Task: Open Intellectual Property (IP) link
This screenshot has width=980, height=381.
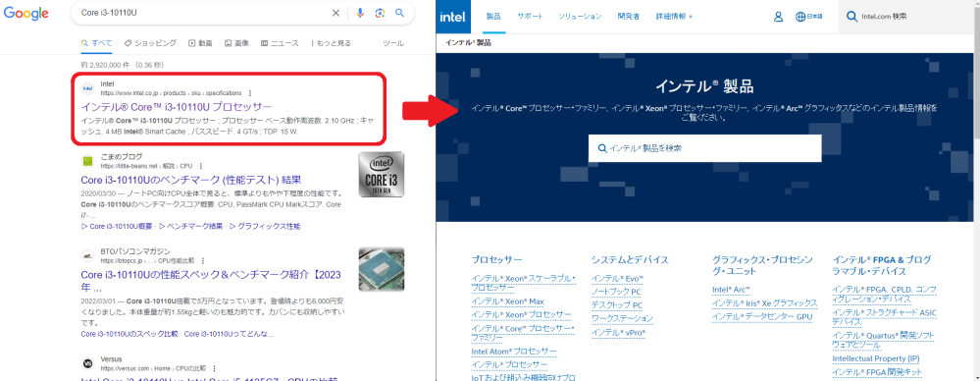Action: (876, 358)
